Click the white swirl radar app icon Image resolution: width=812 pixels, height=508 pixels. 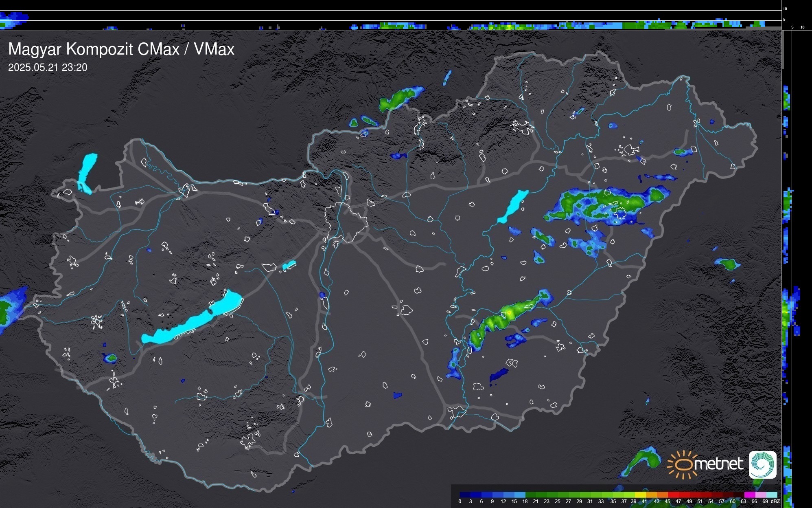pos(762,464)
